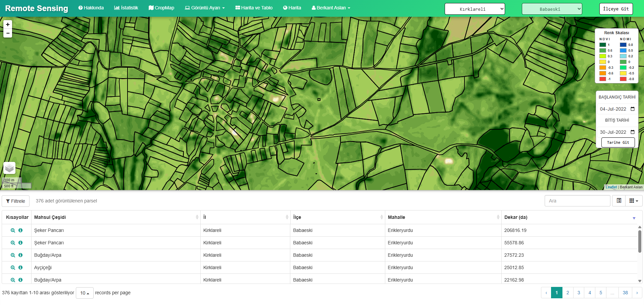
Task: Click Tarihe Git to apply the dates
Action: [x=618, y=142]
